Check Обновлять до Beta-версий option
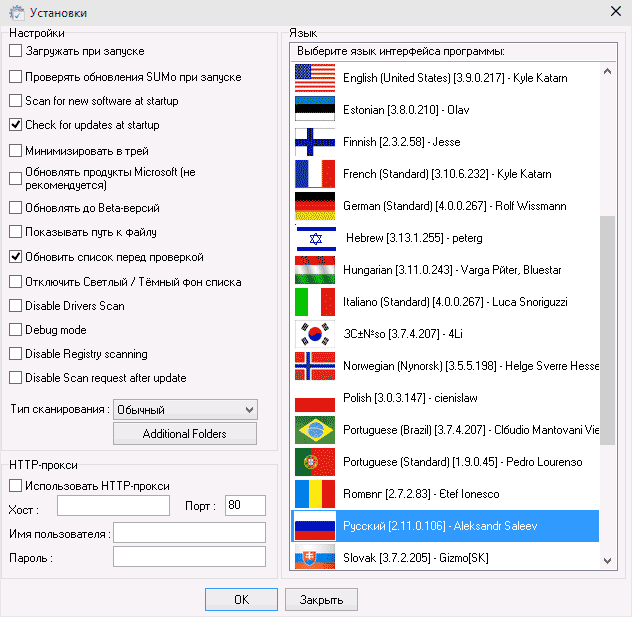The width and height of the screenshot is (632, 617). (x=15, y=208)
